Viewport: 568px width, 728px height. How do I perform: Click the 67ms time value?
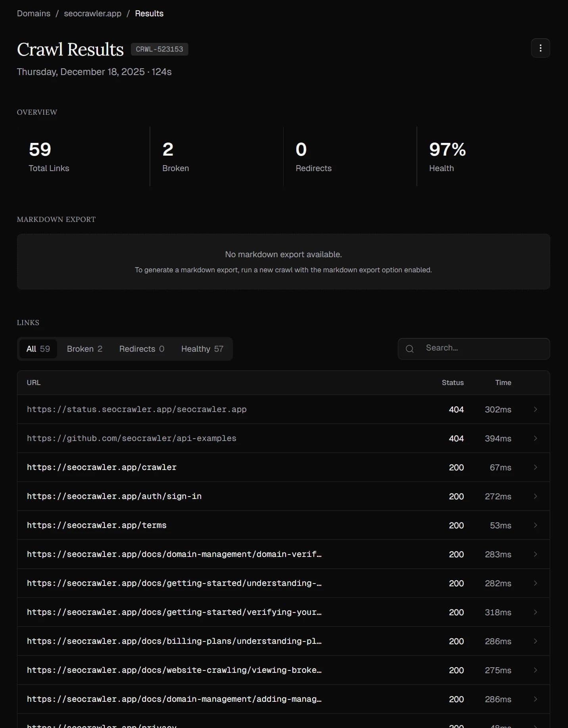(500, 467)
